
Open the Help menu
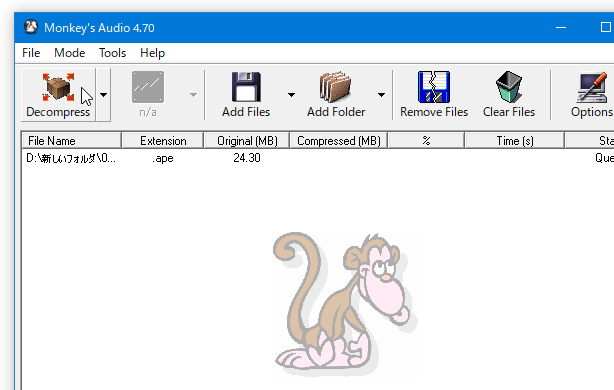click(x=152, y=53)
